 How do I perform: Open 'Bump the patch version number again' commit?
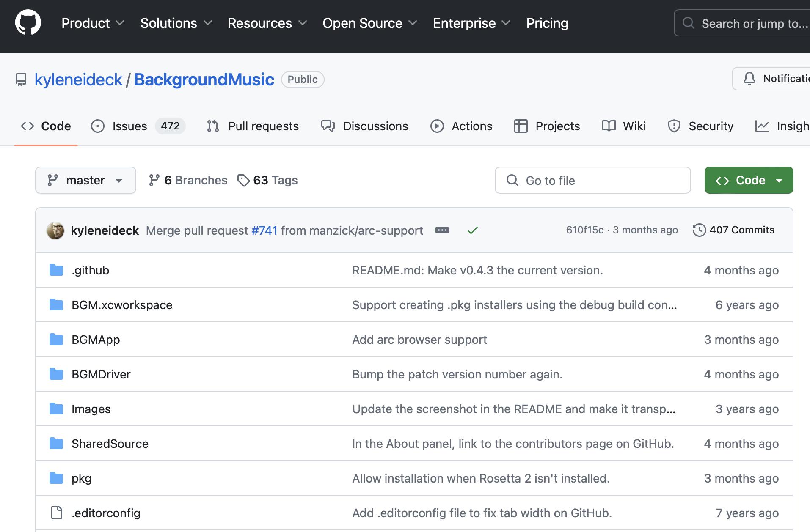(457, 374)
